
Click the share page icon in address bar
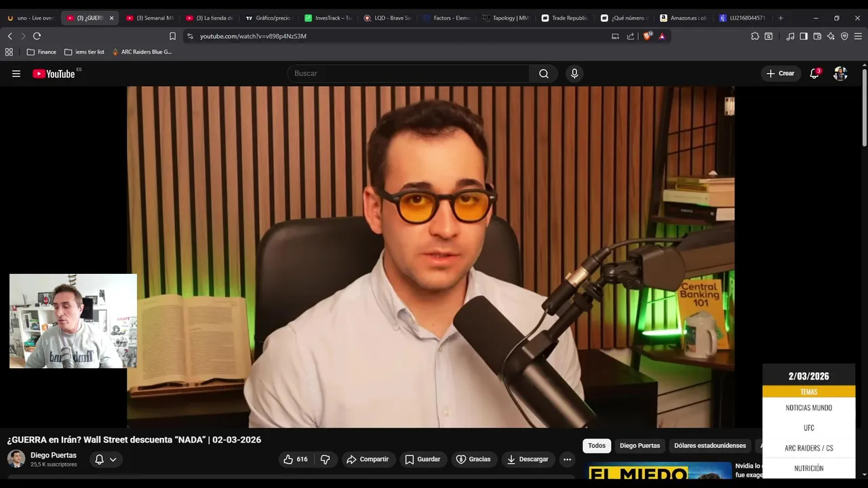click(631, 36)
